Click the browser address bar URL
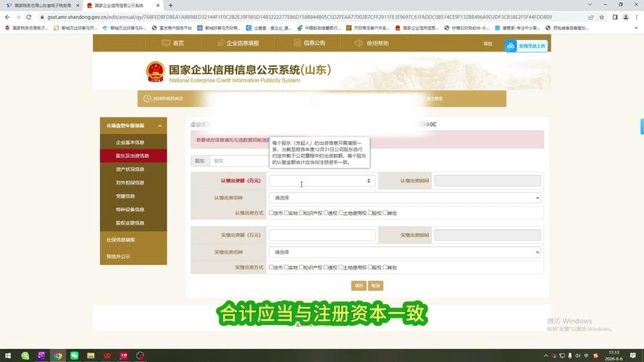This screenshot has height=362, width=644. pos(300,17)
